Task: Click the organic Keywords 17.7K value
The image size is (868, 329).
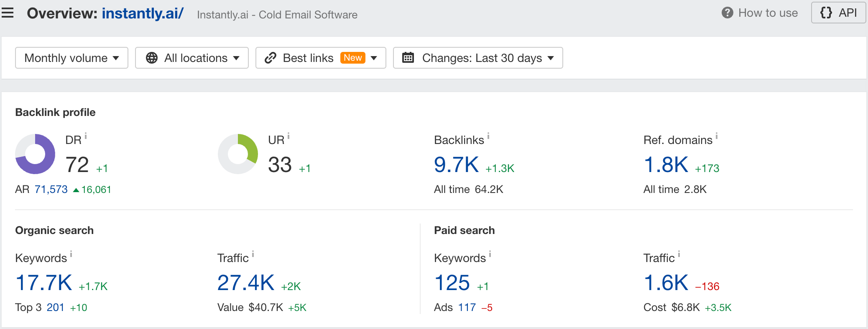Action: (44, 283)
